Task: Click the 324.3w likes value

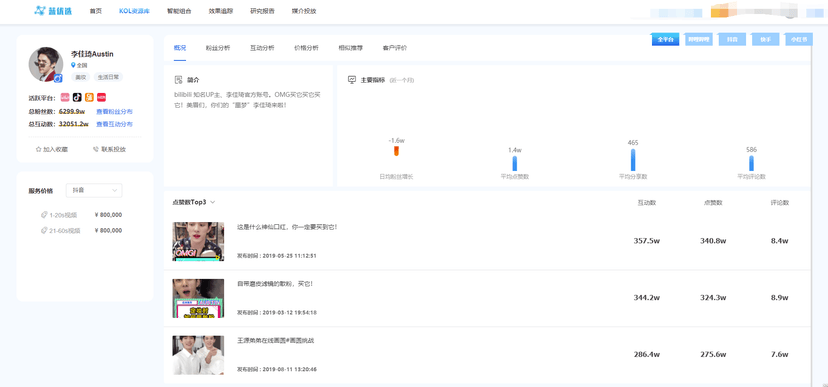Action: click(713, 298)
